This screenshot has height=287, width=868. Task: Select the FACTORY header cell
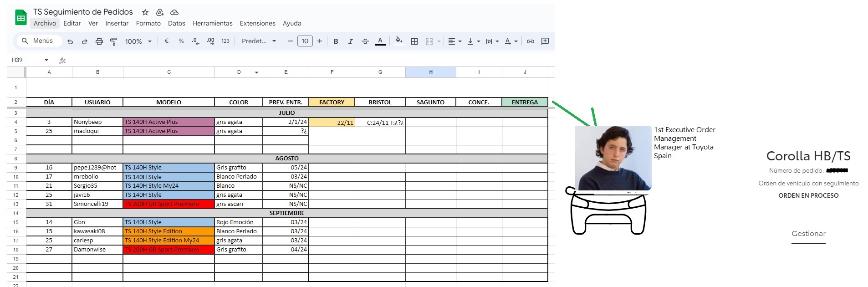[332, 102]
